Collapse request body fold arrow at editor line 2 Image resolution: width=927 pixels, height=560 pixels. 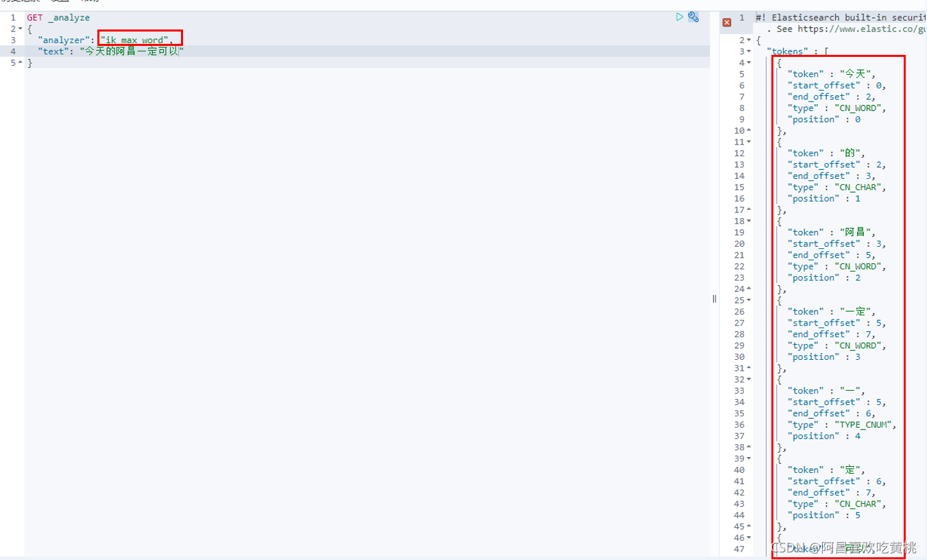point(20,29)
